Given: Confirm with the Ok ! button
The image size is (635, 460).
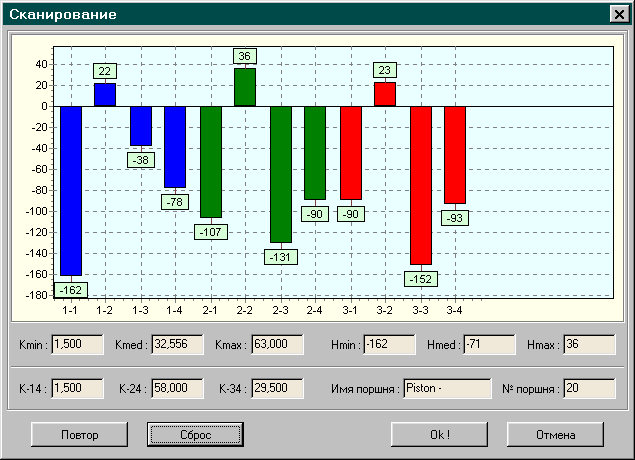Looking at the screenshot, I should (x=439, y=435).
